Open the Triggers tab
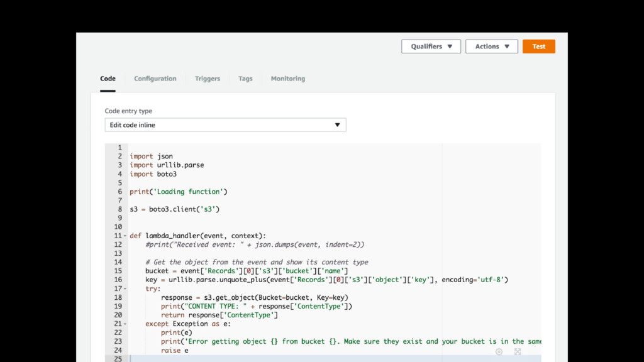 [208, 79]
